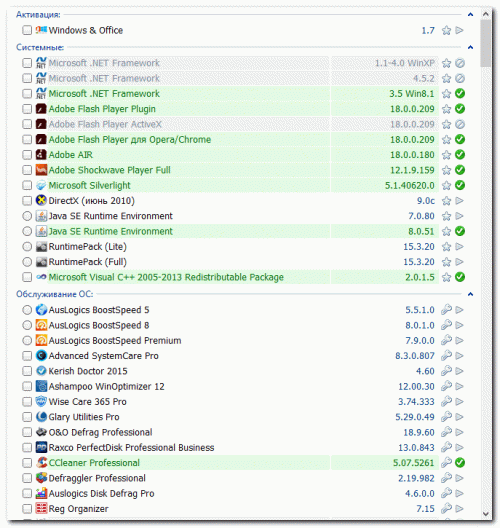Select the Adobe Flash Player для Opera/Chrome row

[243, 139]
